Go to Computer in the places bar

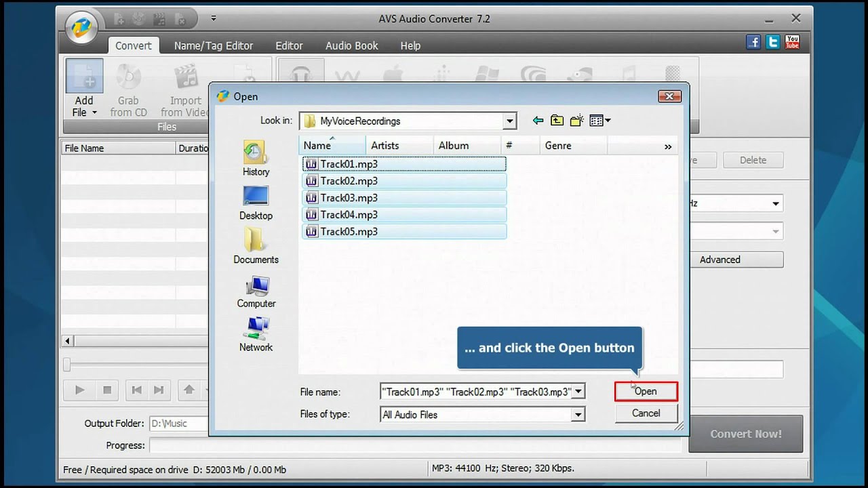tap(256, 291)
